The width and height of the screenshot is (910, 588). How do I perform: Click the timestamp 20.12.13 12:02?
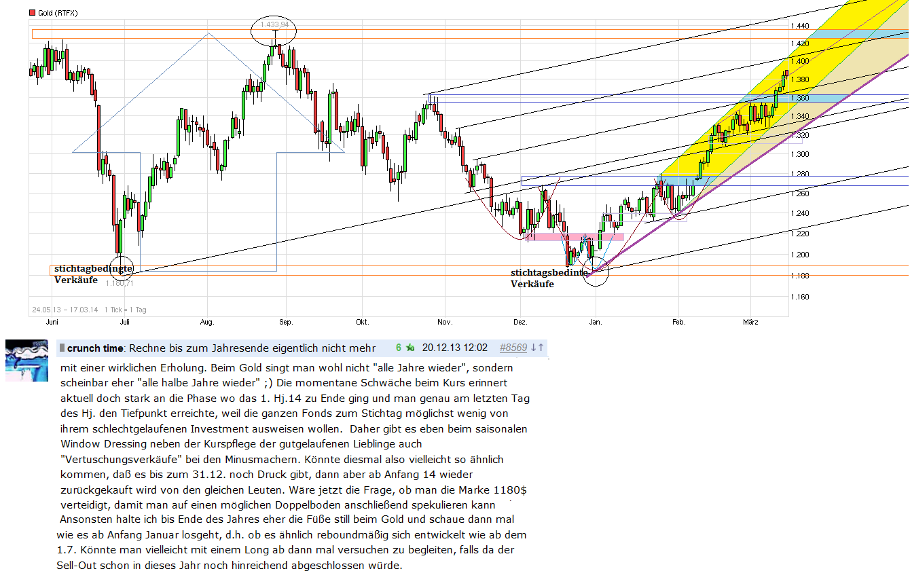point(454,348)
